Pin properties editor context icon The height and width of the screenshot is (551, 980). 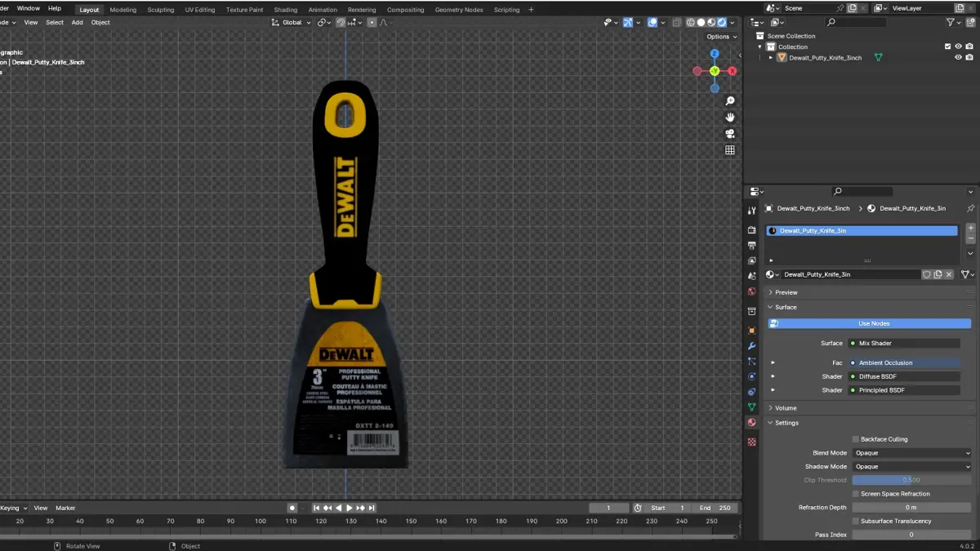point(970,208)
